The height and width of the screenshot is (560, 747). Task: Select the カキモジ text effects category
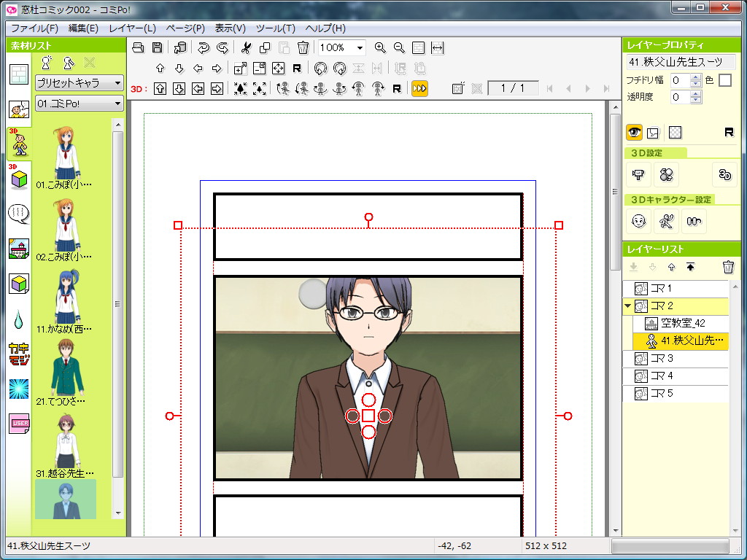coord(19,354)
